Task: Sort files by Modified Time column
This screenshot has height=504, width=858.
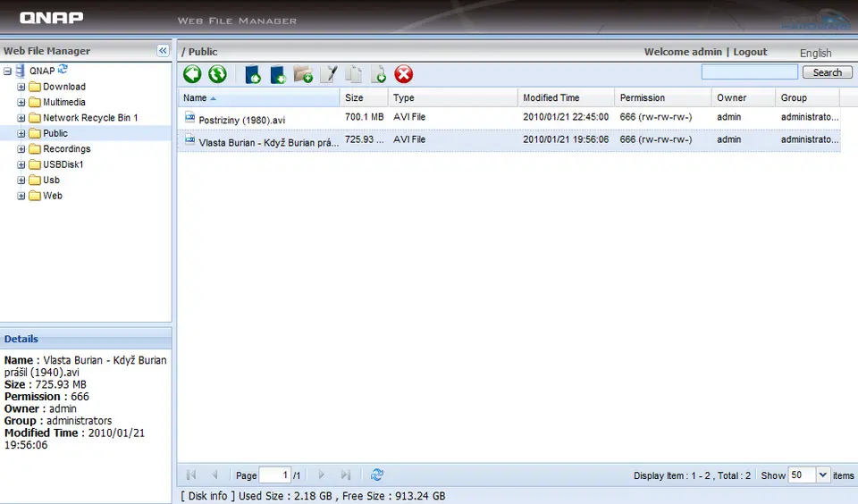Action: [551, 97]
